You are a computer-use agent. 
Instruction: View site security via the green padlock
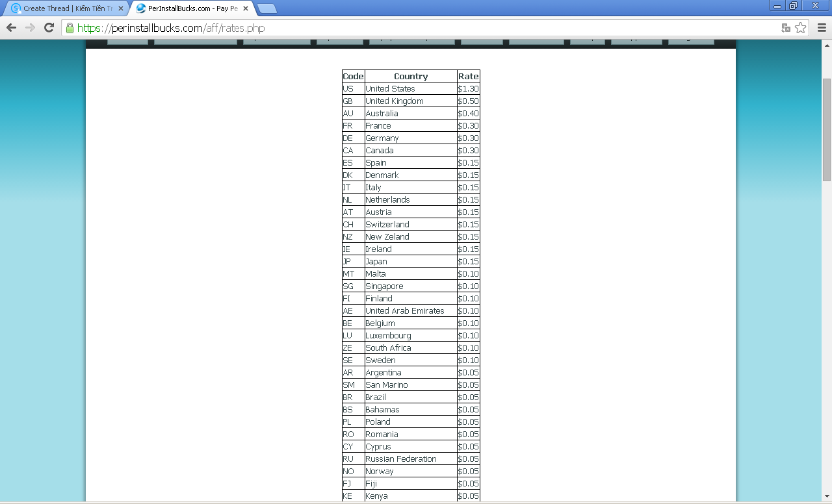coord(70,28)
